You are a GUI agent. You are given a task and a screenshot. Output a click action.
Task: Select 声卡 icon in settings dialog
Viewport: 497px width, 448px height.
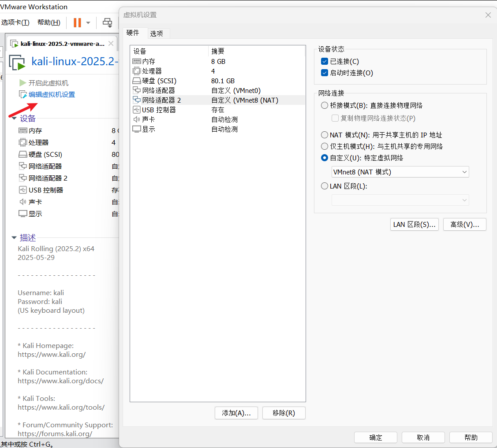pyautogui.click(x=137, y=119)
